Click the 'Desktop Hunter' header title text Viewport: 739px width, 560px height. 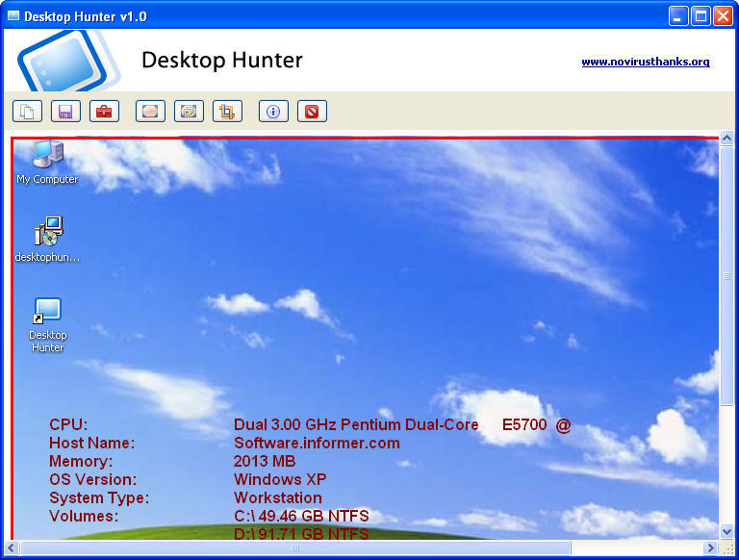pos(222,61)
